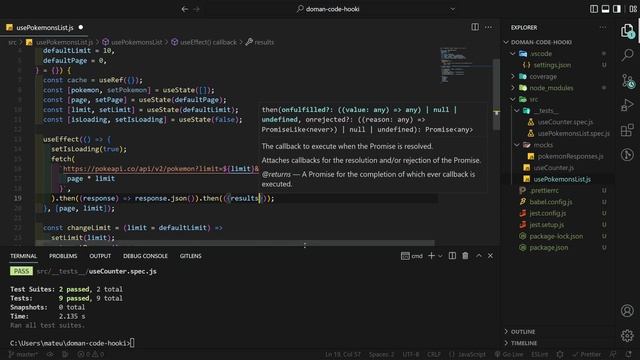640x360 pixels.
Task: Open errors and warnings count in status bar
Action: coord(91,354)
